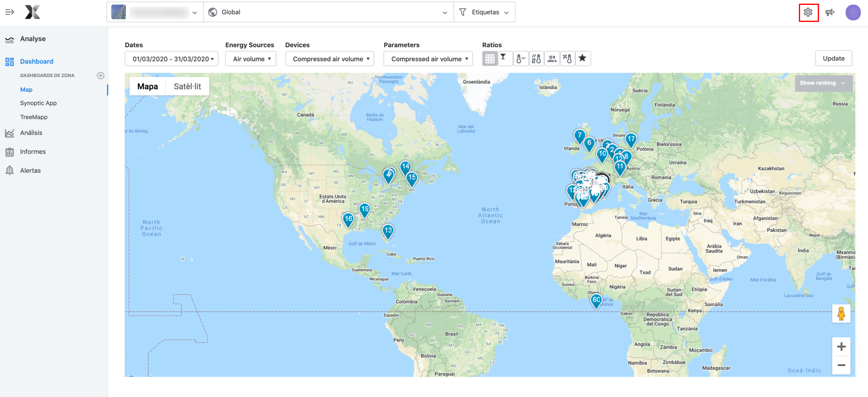Click the Analyse wave icon

[9, 40]
